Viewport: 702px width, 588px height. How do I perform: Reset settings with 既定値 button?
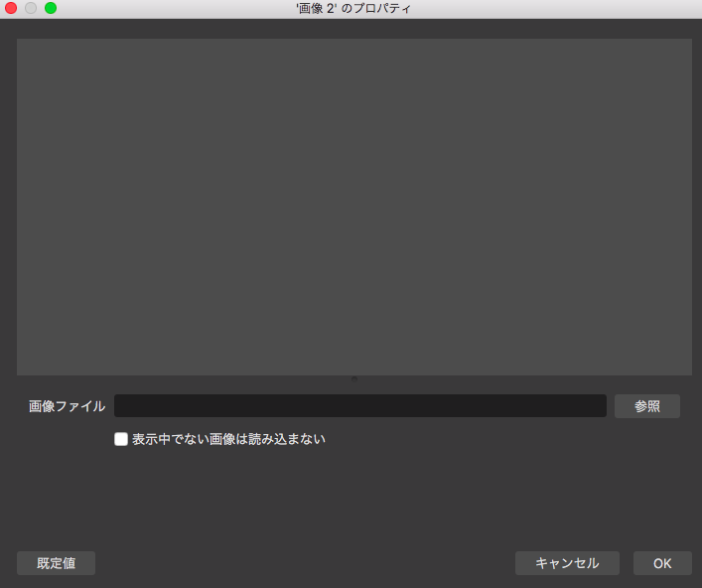coord(56,563)
